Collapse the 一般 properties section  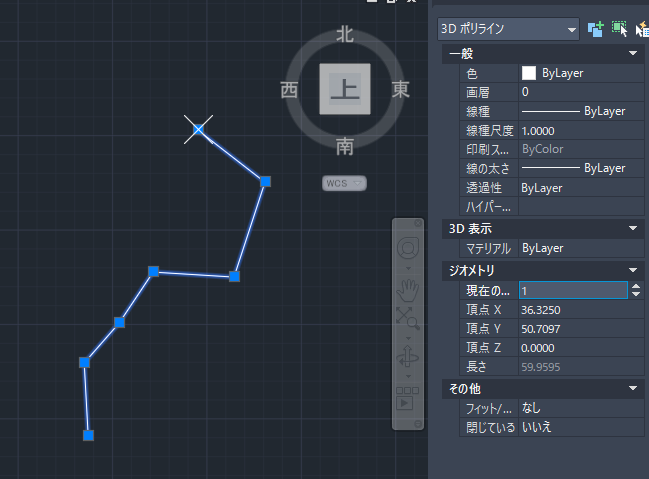633,53
